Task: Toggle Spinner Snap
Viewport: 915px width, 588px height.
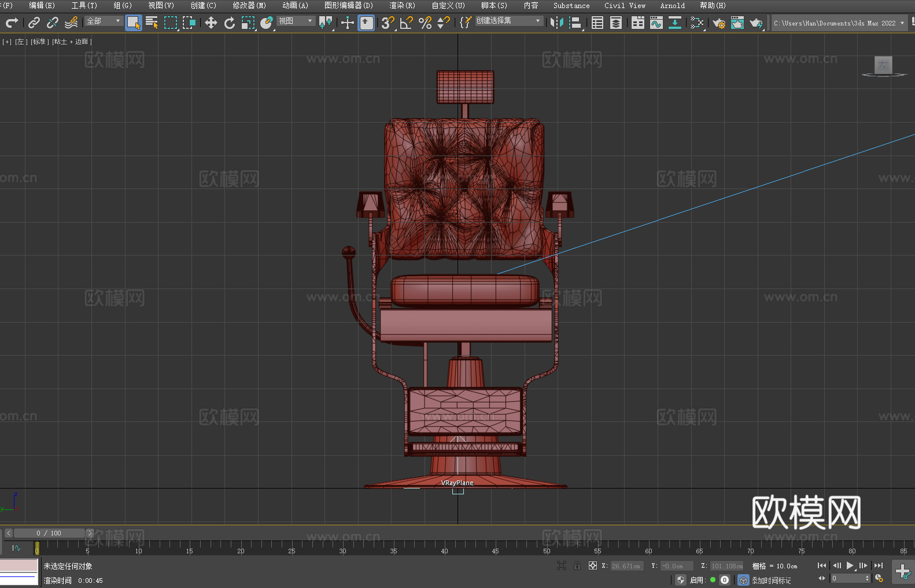Action: click(444, 23)
